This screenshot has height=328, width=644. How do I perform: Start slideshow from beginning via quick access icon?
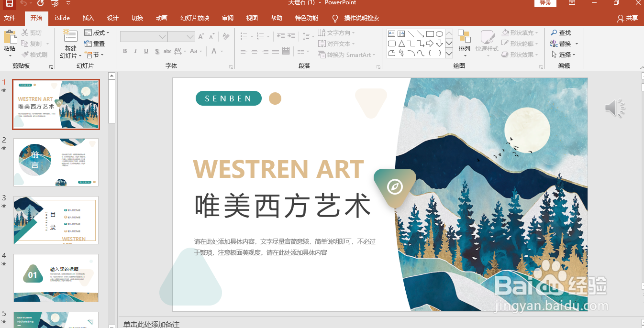tap(55, 3)
